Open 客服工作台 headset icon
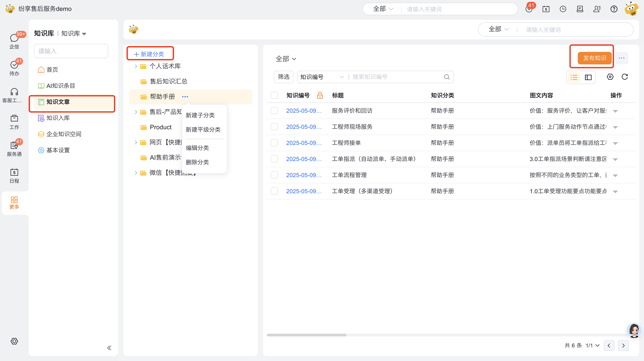 [x=14, y=95]
